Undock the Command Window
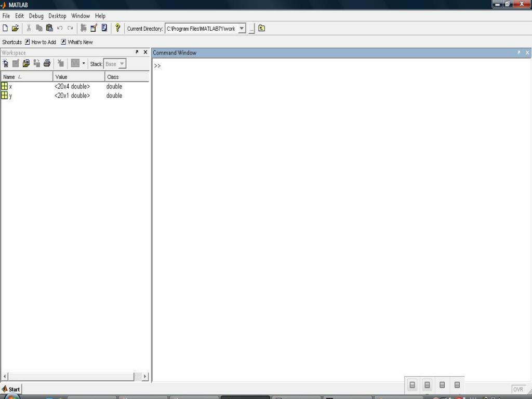 click(x=519, y=52)
